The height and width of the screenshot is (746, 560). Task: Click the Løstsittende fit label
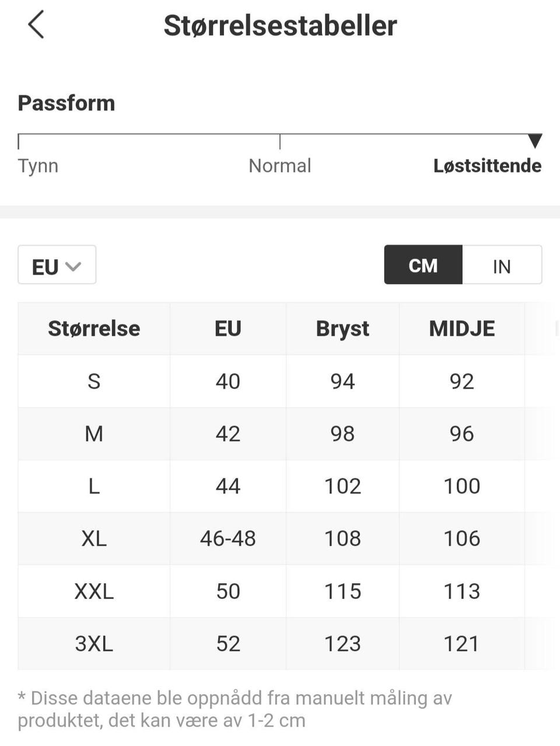tap(488, 166)
